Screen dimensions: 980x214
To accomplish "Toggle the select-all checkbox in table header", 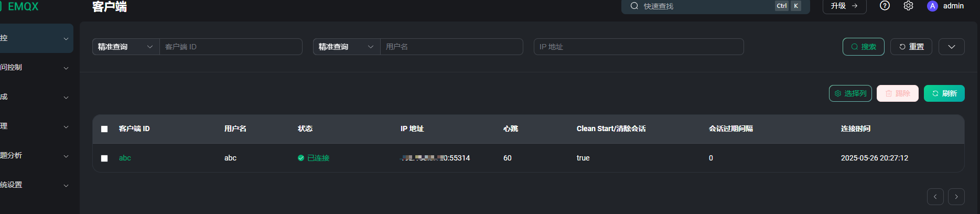I will [x=104, y=129].
